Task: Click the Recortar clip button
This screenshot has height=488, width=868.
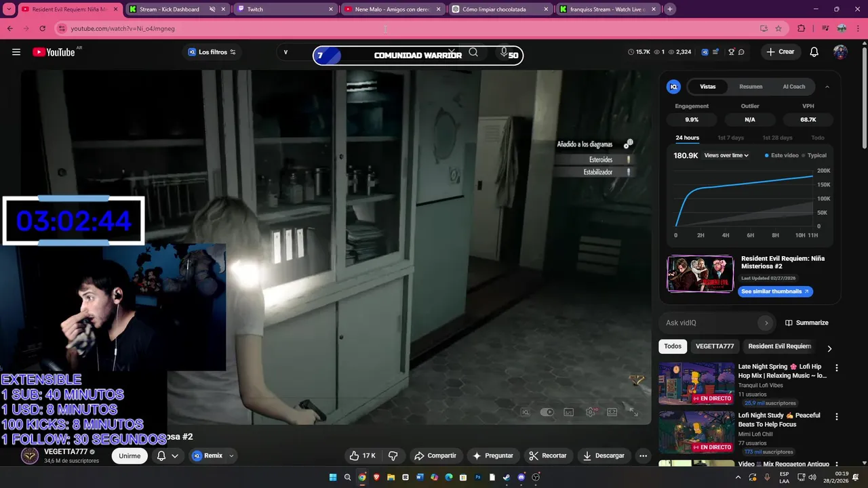Action: coord(548,455)
